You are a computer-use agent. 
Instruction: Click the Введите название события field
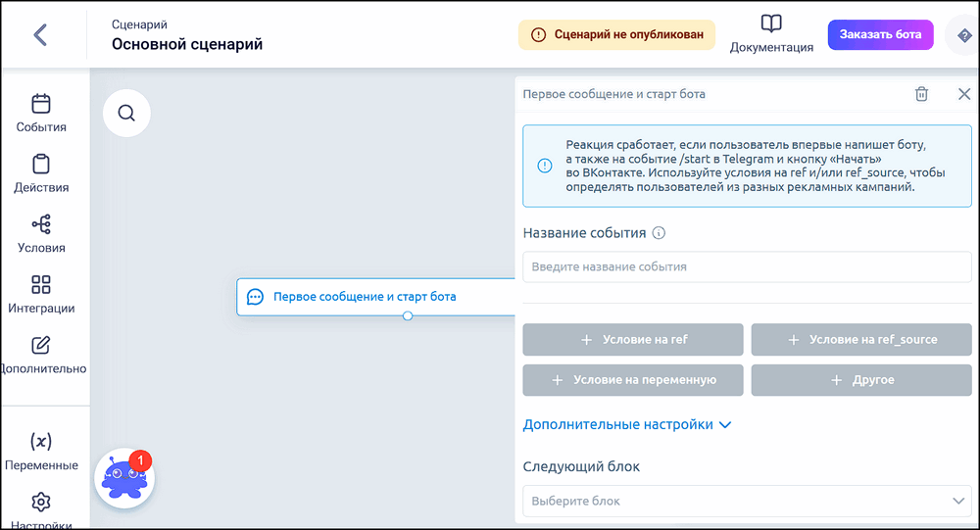tap(747, 266)
